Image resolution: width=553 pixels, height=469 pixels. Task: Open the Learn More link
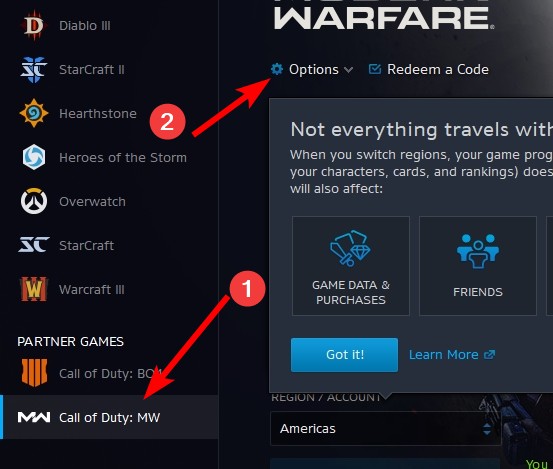point(452,355)
